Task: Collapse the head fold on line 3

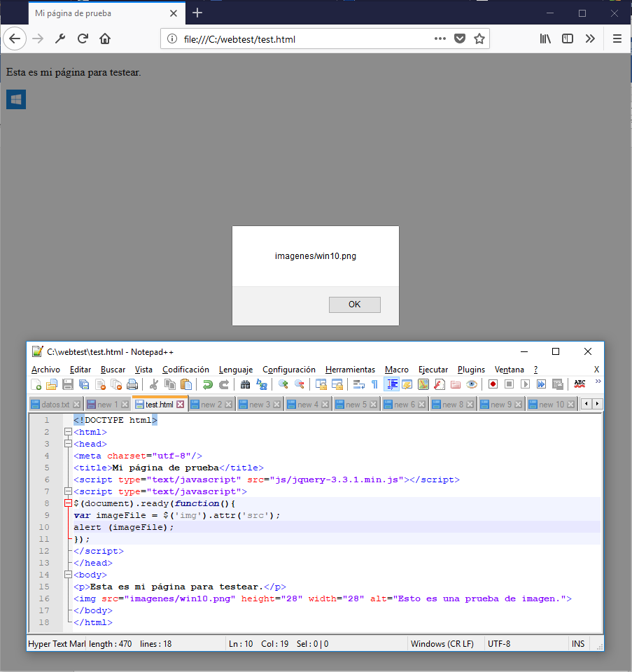Action: (x=68, y=444)
